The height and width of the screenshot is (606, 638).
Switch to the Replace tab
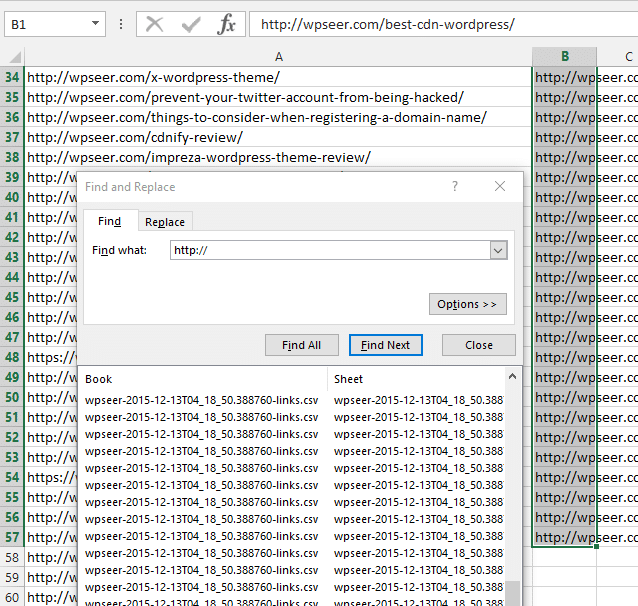(x=165, y=222)
